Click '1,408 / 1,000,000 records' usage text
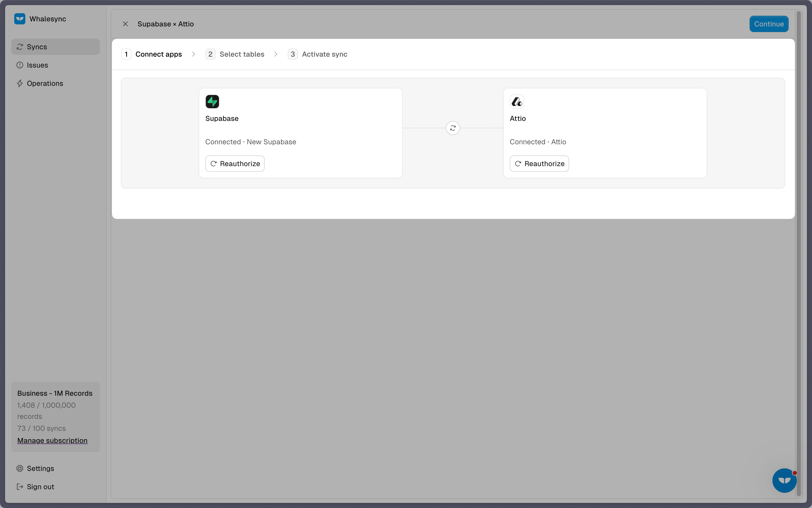812x508 pixels. [x=46, y=410]
